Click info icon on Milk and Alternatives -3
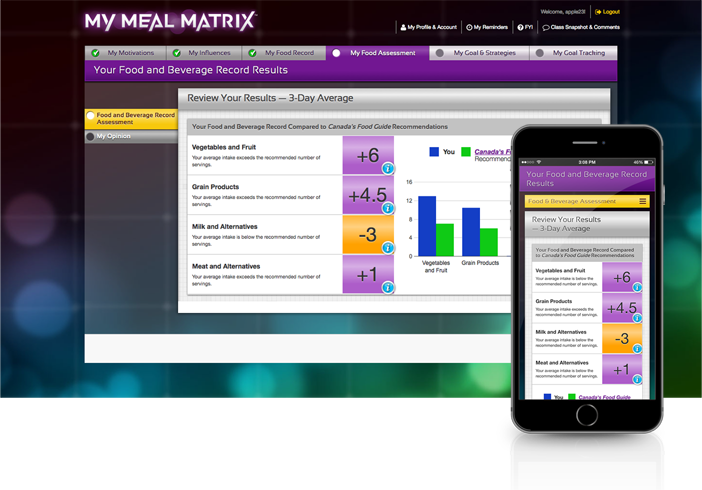Image resolution: width=702 pixels, height=490 pixels. [388, 248]
